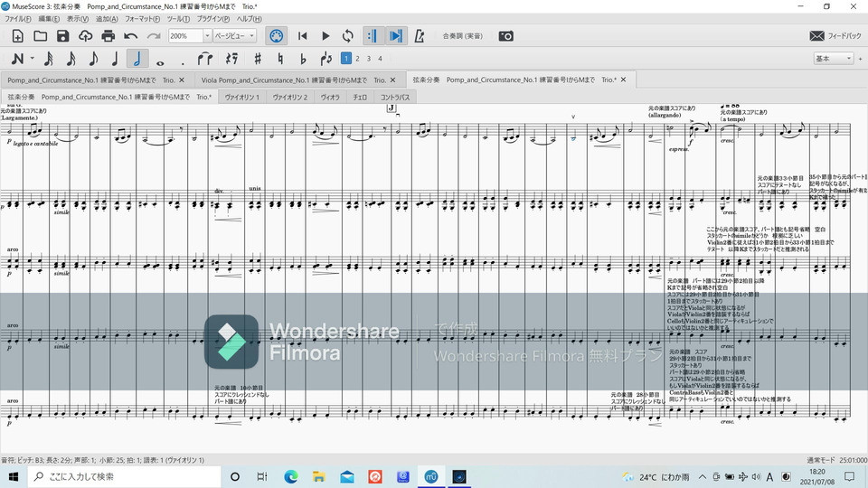Select the quarter note duration

click(115, 58)
